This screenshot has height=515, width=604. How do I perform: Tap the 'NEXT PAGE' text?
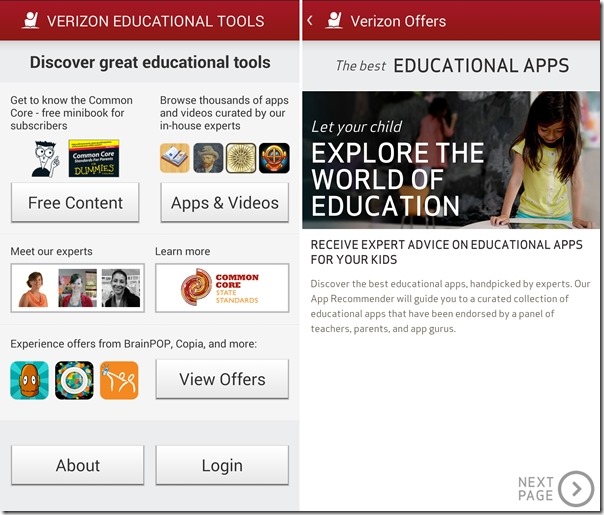[535, 488]
